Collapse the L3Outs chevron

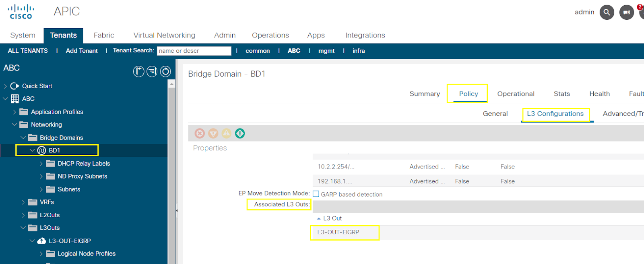(23, 228)
